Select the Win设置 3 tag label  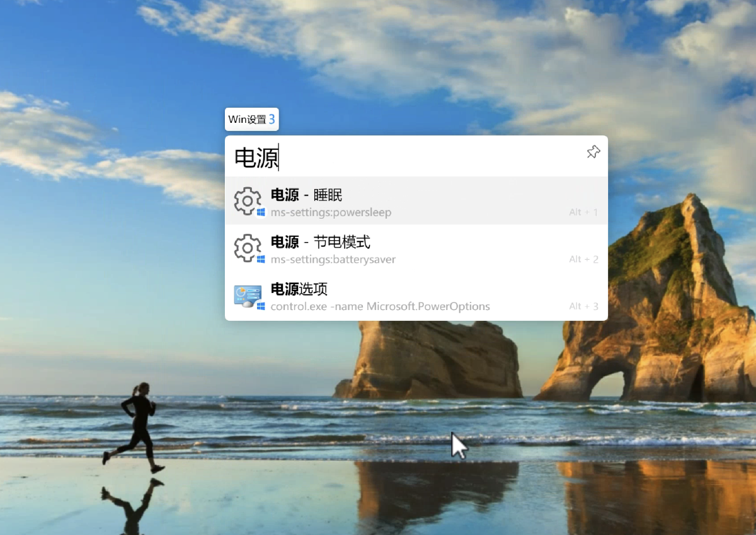coord(252,119)
